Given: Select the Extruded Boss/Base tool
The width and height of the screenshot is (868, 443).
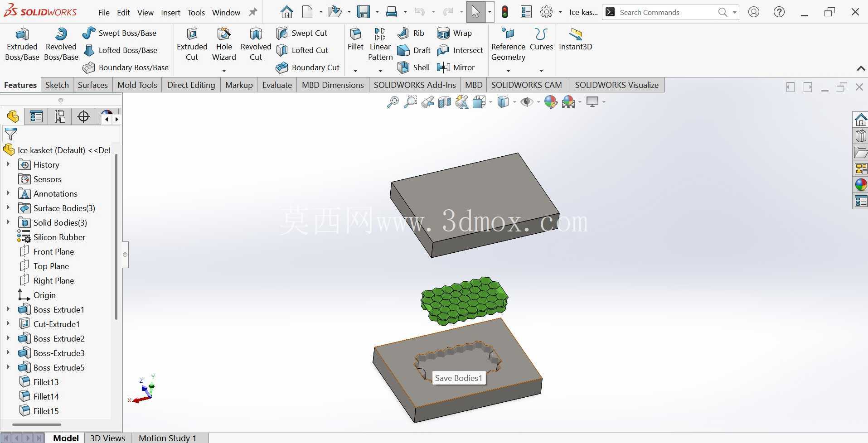Looking at the screenshot, I should [22, 44].
